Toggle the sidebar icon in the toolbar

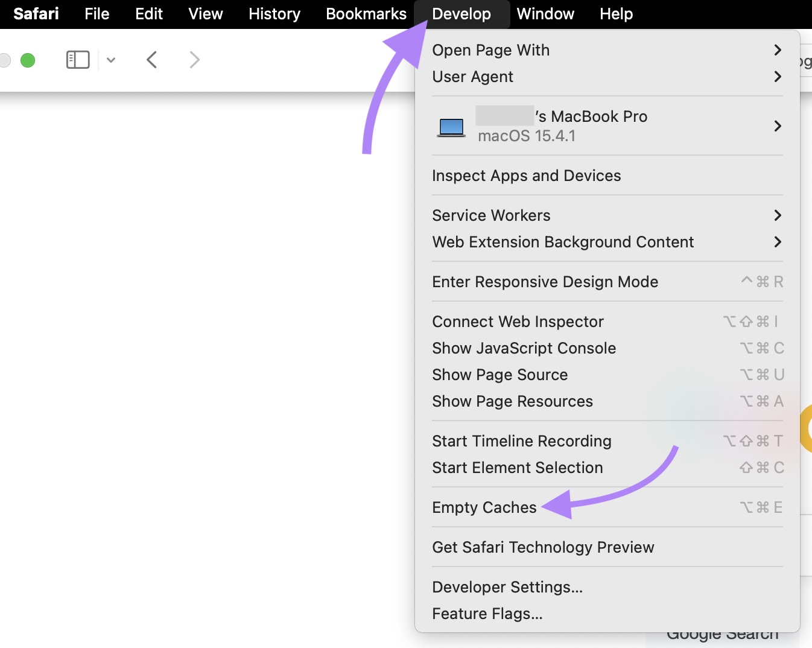pyautogui.click(x=77, y=59)
